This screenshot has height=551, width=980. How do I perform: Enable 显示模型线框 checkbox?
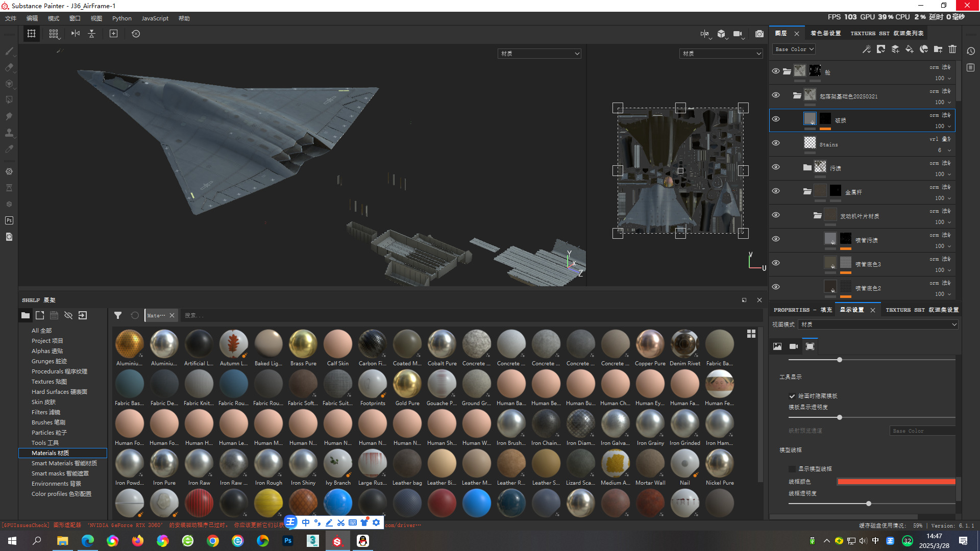point(792,469)
